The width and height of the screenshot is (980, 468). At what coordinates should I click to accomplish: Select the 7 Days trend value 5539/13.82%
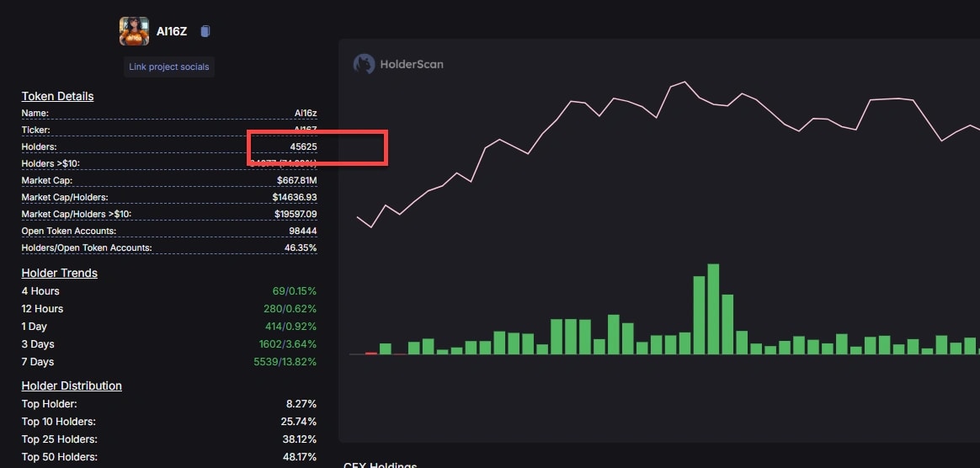pyautogui.click(x=285, y=362)
